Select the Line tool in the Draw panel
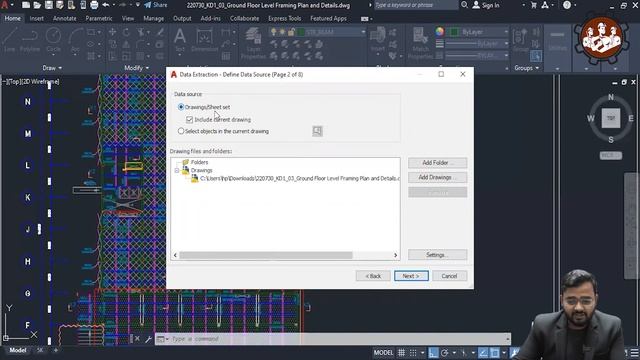The width and height of the screenshot is (640, 360). click(10, 40)
